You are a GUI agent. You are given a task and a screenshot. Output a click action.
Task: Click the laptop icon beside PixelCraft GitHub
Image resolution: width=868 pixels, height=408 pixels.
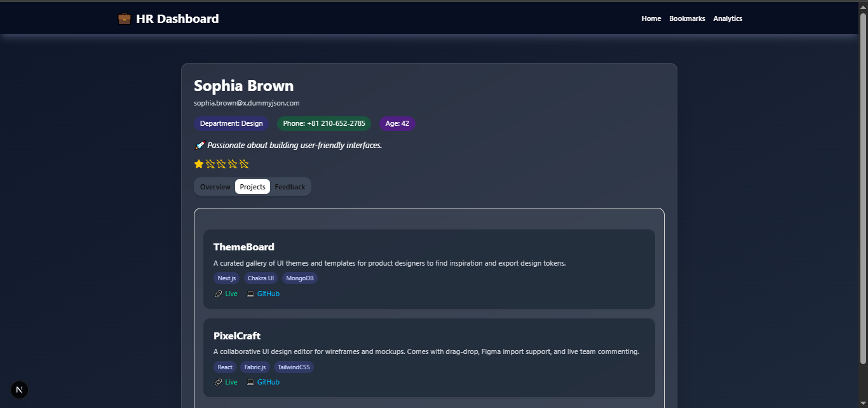click(x=250, y=382)
